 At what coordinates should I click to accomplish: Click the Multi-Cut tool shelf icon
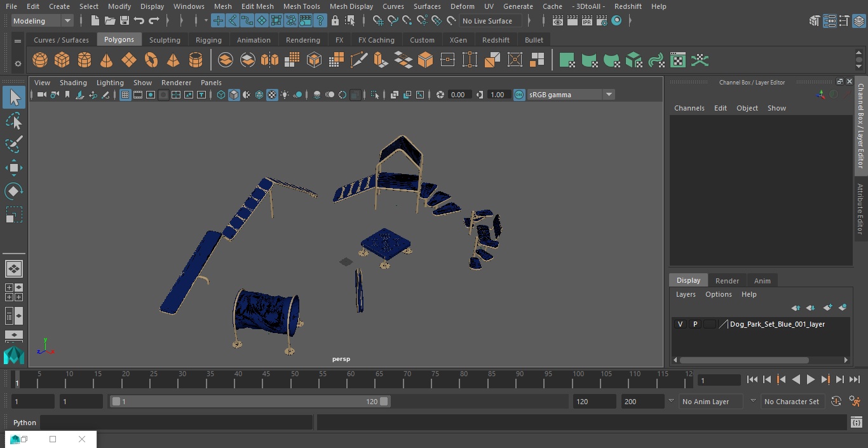click(x=359, y=60)
